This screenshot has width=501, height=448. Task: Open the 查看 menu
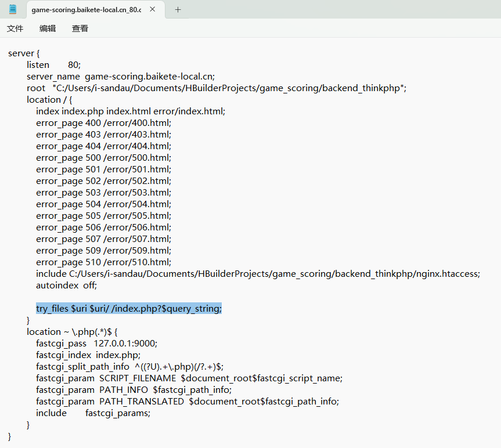(x=80, y=28)
